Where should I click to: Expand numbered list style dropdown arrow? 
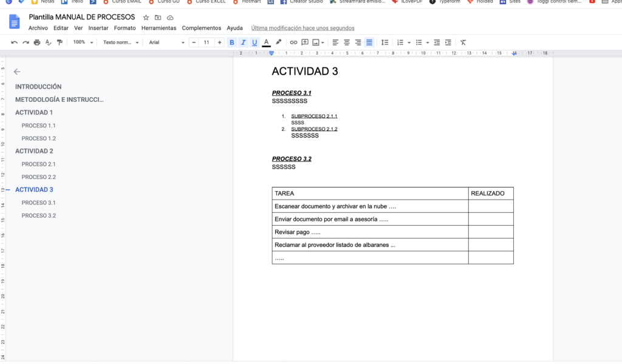pyautogui.click(x=409, y=43)
